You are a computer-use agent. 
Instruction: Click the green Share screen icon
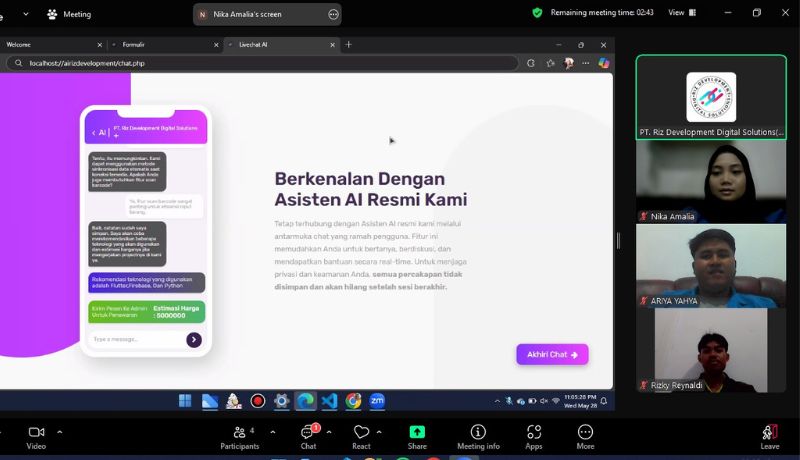point(417,432)
